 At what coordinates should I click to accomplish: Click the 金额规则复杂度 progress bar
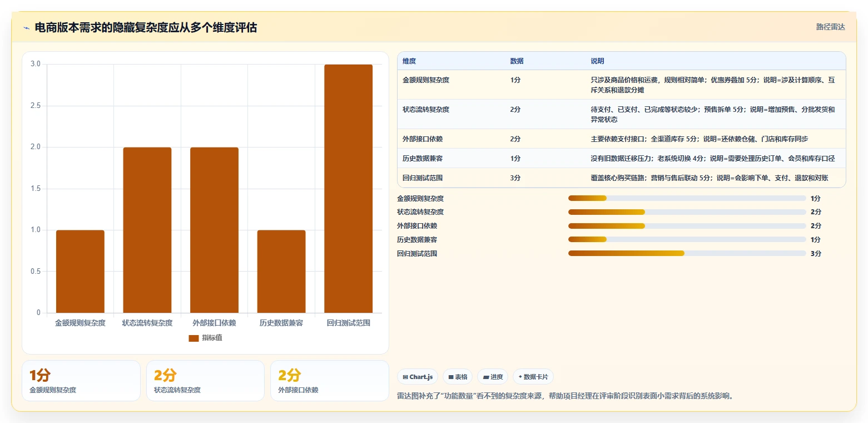[687, 198]
